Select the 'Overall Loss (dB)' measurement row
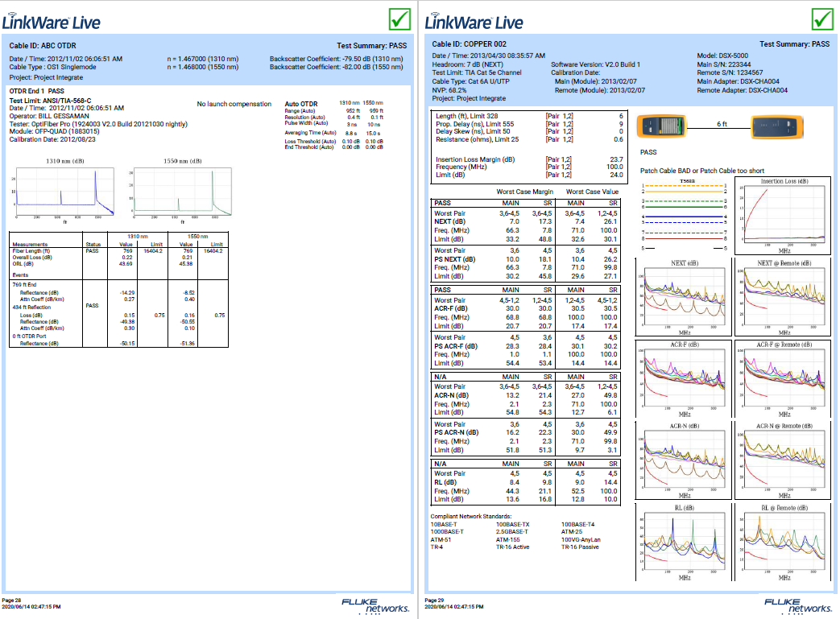Viewport: 840px width, 619px height. pos(118,257)
